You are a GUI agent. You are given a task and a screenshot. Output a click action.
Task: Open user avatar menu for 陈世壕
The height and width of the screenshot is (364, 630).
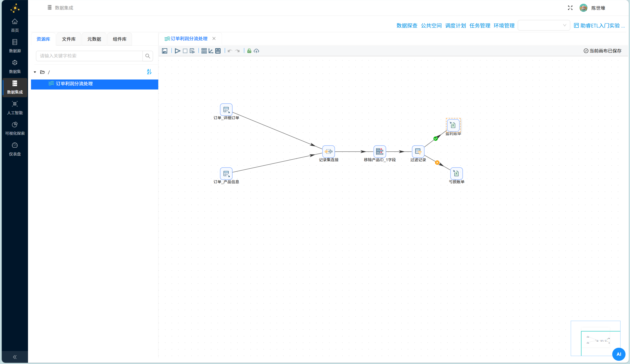[583, 8]
